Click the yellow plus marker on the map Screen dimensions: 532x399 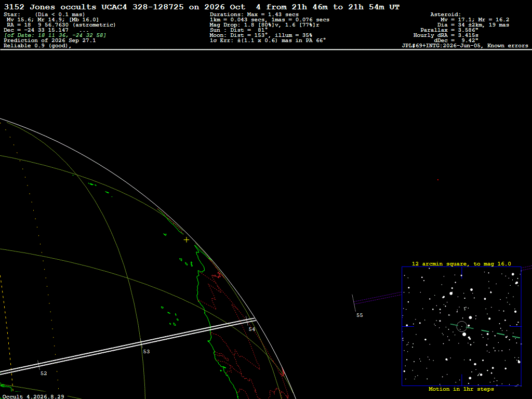pos(187,240)
